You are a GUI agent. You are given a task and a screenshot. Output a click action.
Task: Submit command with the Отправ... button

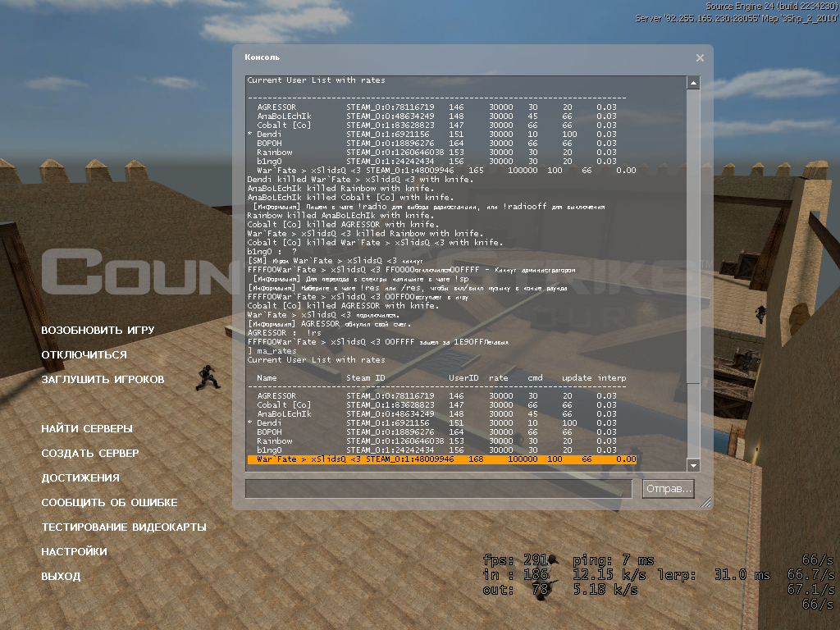[x=669, y=489]
